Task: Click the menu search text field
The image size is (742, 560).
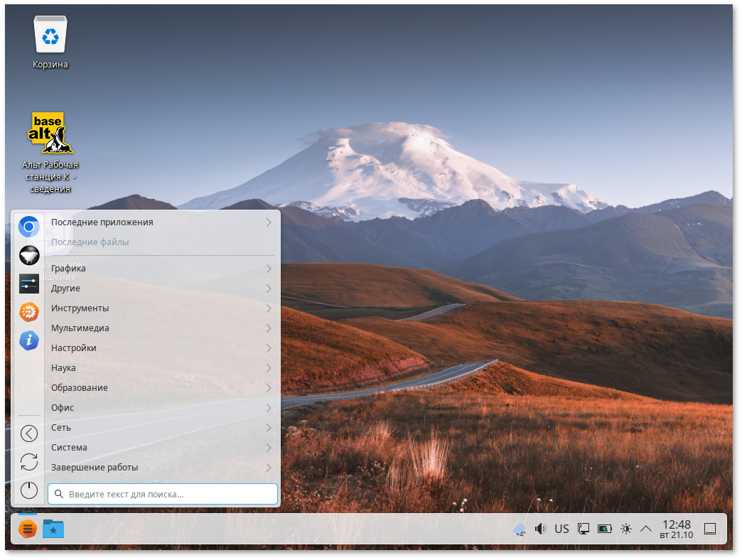Action: [x=163, y=494]
